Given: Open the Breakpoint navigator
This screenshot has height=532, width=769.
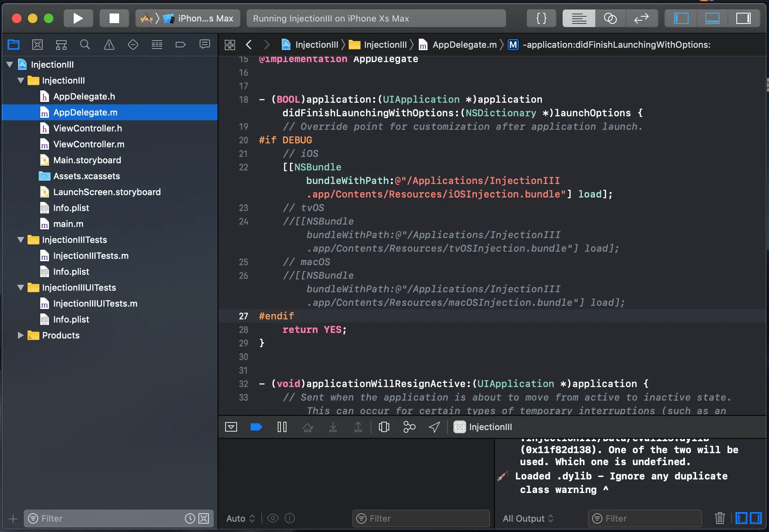Looking at the screenshot, I should click(180, 45).
